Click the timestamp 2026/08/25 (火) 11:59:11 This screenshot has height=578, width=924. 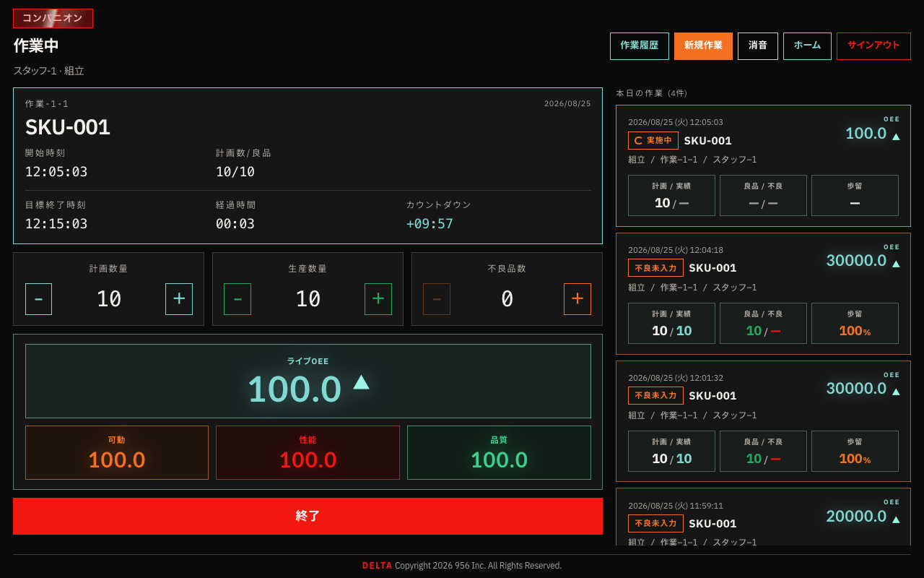(676, 506)
